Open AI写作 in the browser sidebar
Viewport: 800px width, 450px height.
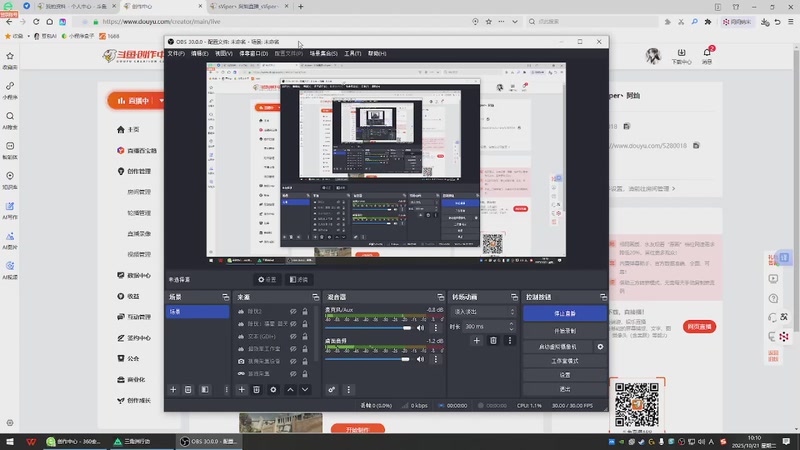pos(10,210)
